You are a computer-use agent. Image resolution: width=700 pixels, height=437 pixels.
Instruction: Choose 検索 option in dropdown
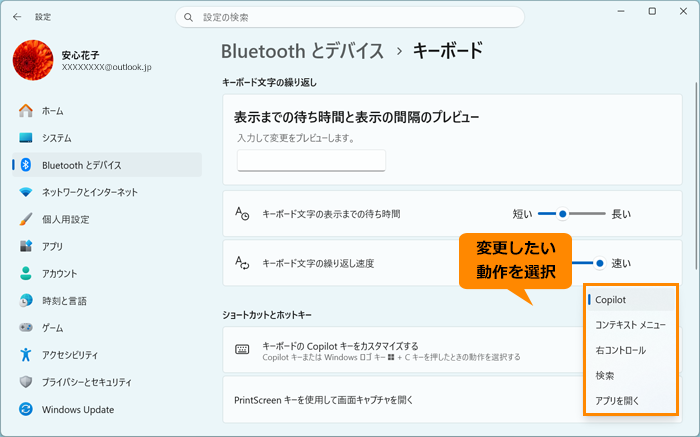(x=631, y=376)
